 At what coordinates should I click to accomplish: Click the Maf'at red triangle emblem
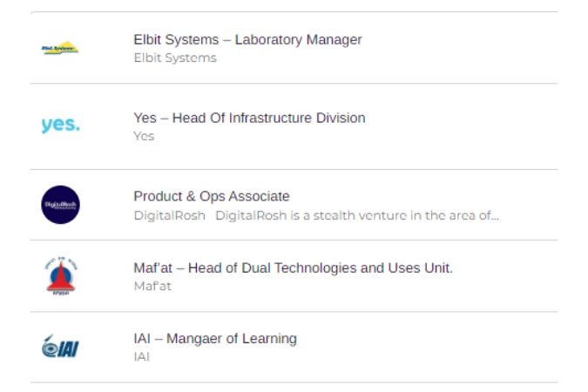click(61, 276)
